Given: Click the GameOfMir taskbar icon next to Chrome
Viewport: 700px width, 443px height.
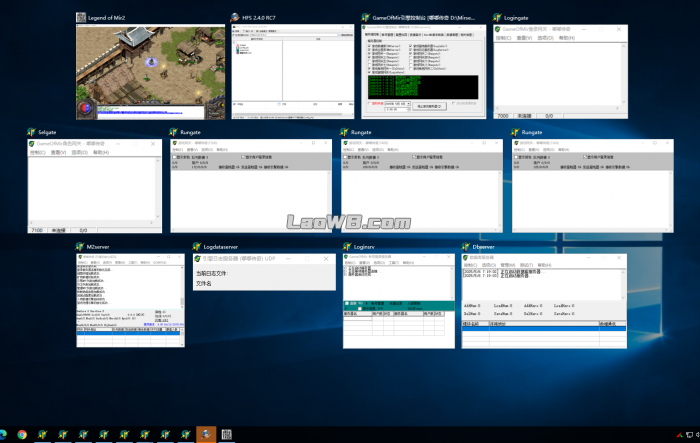Looking at the screenshot, I should coord(42,434).
